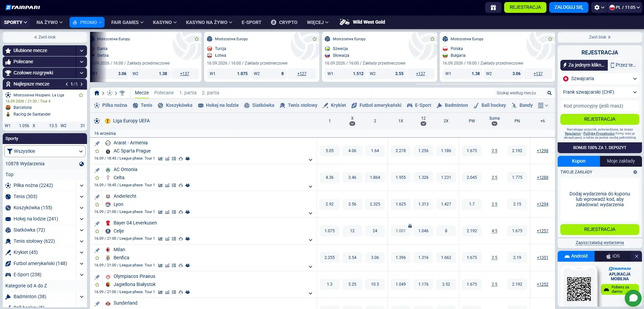Open the fans icon for AC Omonia vs Celta
The image size is (644, 309).
coord(188,185)
